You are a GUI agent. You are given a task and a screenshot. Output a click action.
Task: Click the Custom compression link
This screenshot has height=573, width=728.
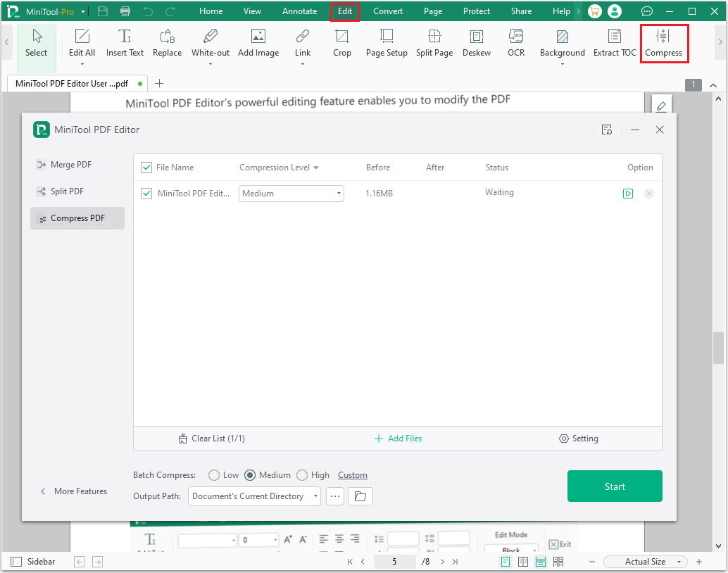coord(353,475)
